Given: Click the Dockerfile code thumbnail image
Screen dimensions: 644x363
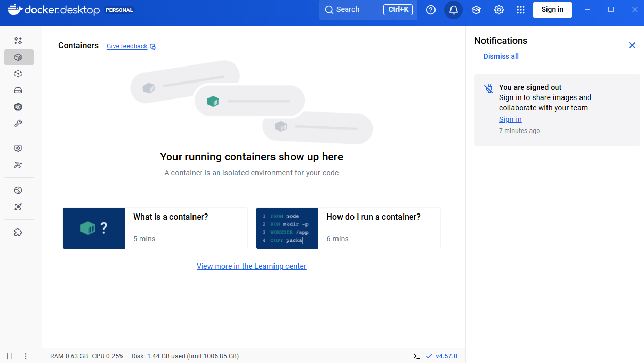Looking at the screenshot, I should tap(287, 228).
